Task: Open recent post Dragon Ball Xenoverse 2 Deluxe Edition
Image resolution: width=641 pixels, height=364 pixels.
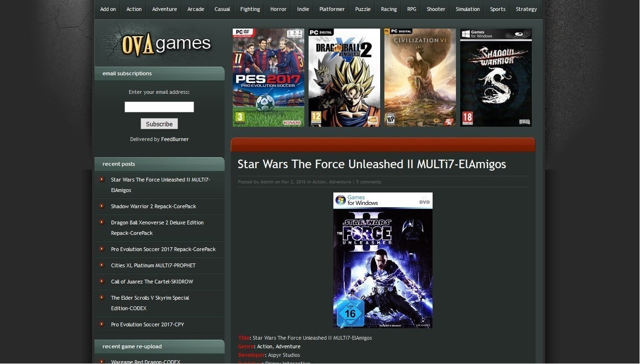Action: click(157, 228)
